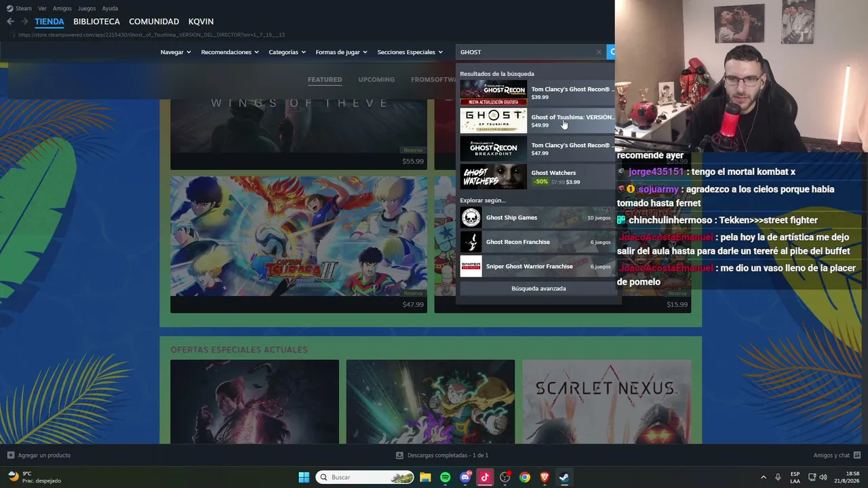Open Tom Clancy's Ghost Recon $39.99 result
The width and height of the screenshot is (868, 488).
click(537, 93)
